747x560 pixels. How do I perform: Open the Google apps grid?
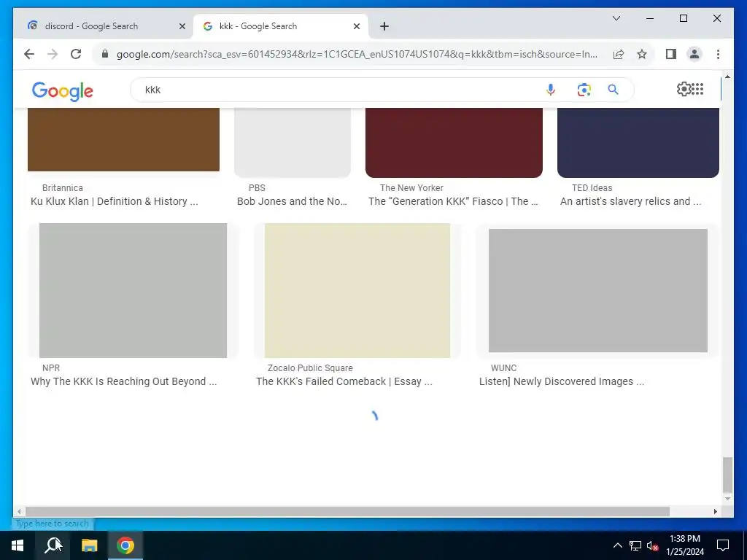[x=697, y=89]
